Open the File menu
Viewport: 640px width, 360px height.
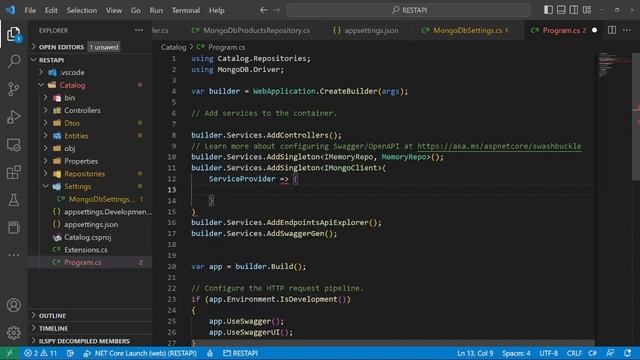click(30, 10)
